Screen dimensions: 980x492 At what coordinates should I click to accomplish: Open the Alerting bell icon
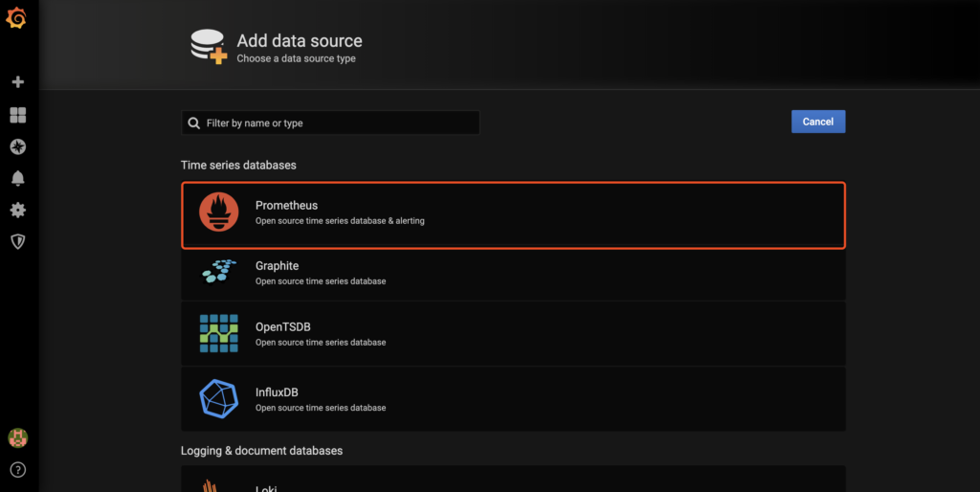[18, 178]
